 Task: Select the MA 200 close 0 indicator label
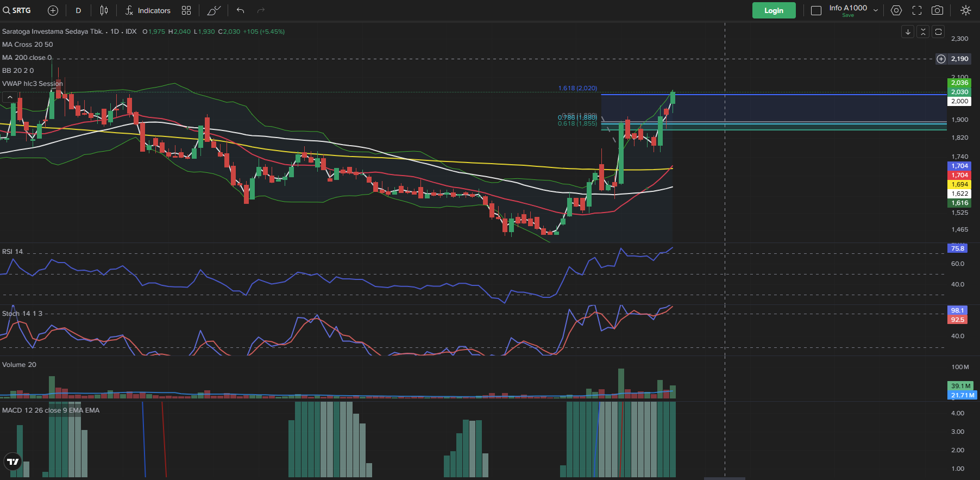click(27, 58)
